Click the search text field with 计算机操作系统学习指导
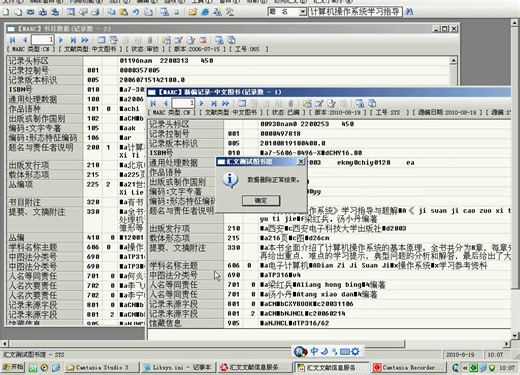Image resolution: width=520 pixels, height=375 pixels. (x=355, y=12)
